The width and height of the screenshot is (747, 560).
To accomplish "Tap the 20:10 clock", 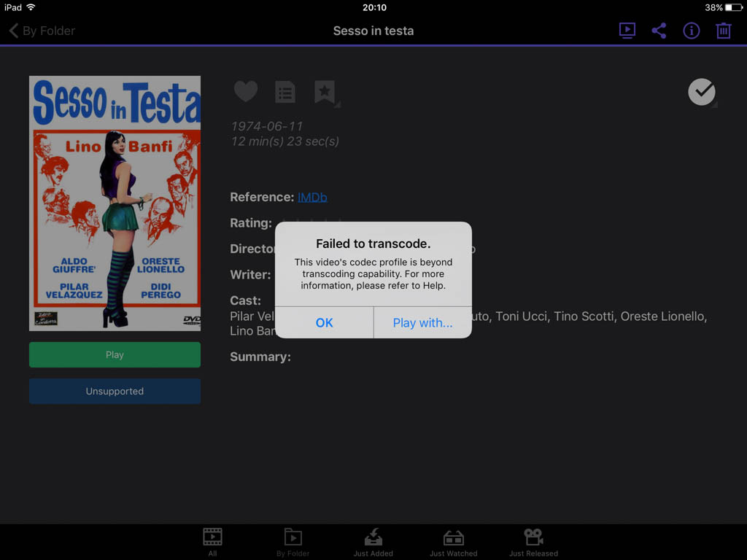I will click(x=374, y=7).
